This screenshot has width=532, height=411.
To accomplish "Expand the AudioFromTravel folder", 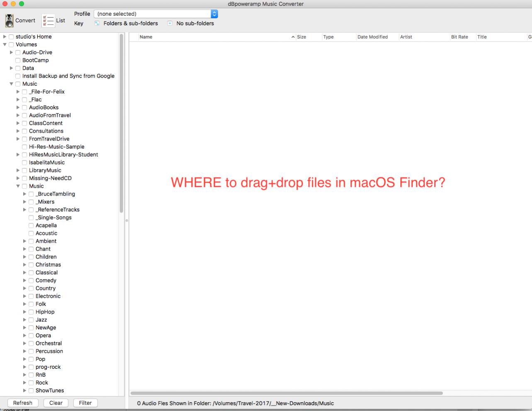I will (18, 116).
